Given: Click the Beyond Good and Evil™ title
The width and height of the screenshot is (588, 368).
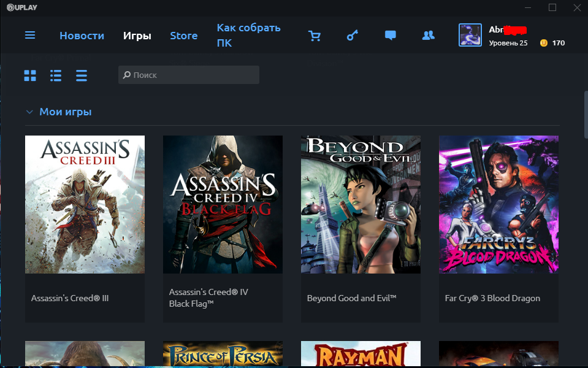Looking at the screenshot, I should click(352, 298).
